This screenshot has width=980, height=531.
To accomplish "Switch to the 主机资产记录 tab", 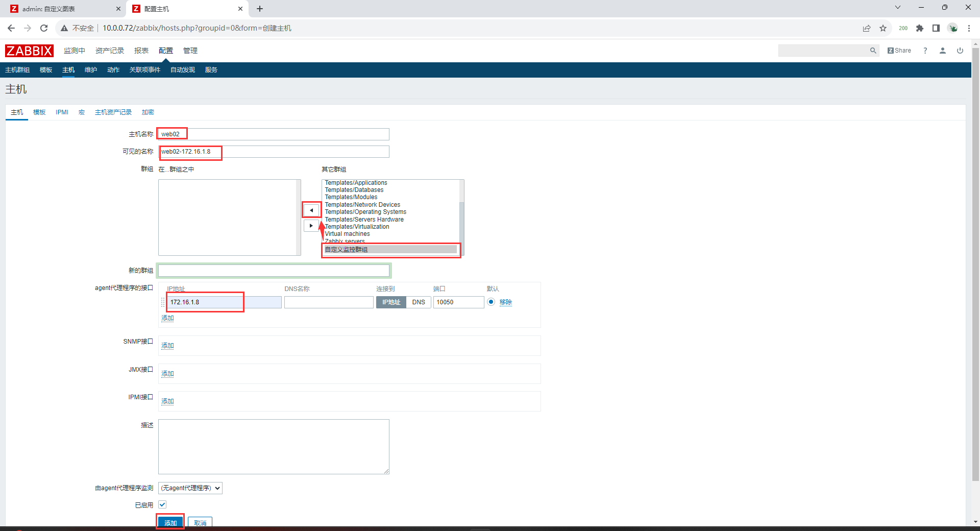I will click(113, 112).
